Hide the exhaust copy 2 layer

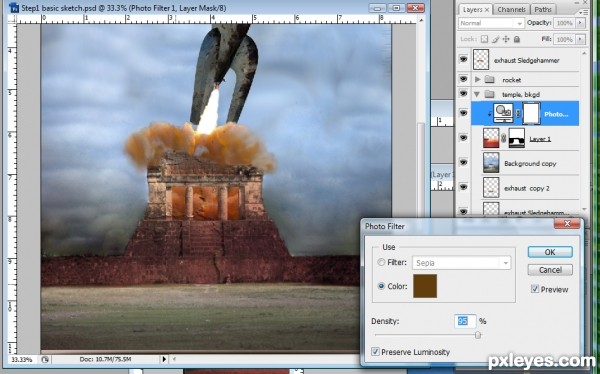(463, 187)
